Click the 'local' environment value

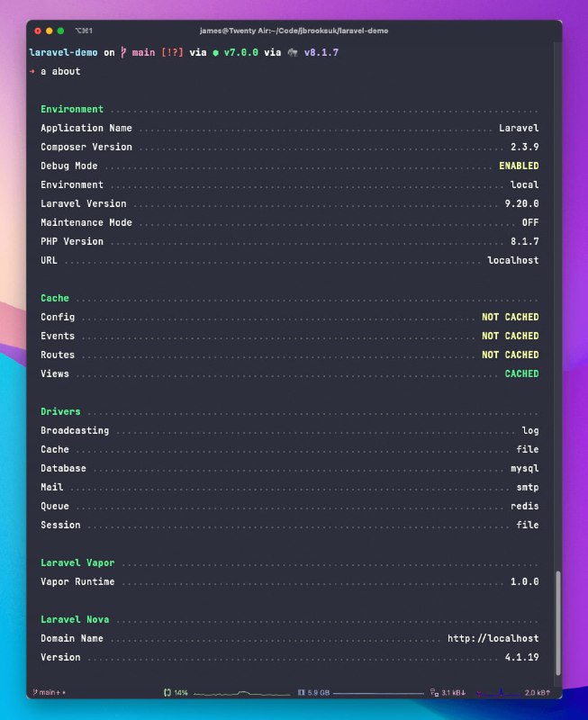[525, 184]
